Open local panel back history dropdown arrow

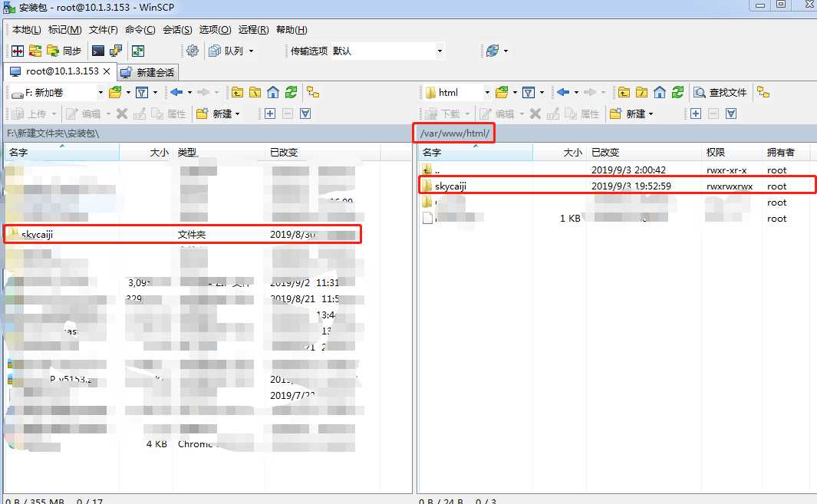[189, 93]
